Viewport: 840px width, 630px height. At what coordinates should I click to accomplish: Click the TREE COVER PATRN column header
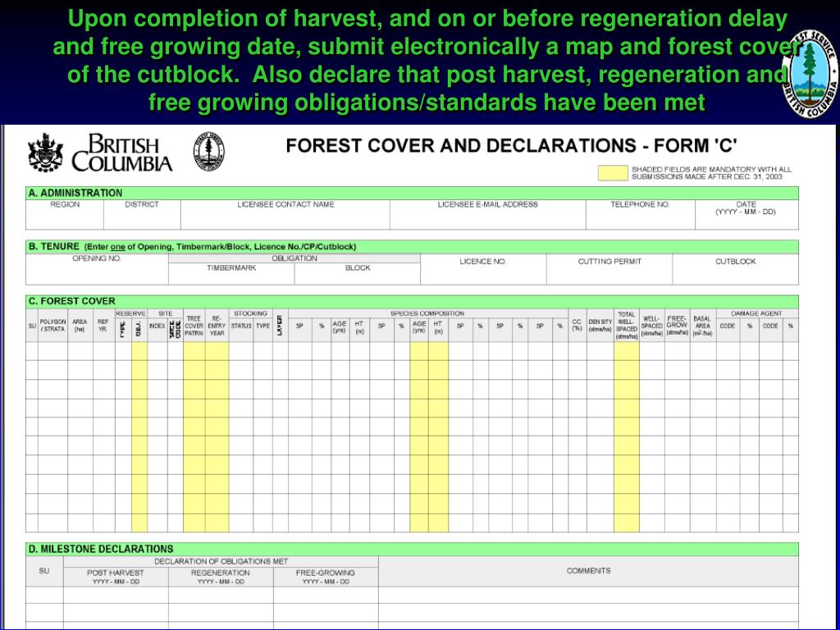(194, 326)
